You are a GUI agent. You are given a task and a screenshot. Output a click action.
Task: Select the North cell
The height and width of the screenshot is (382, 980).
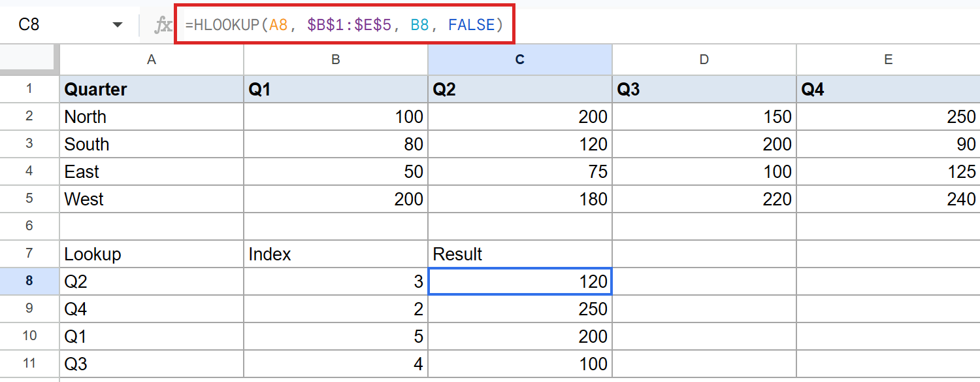coord(152,116)
